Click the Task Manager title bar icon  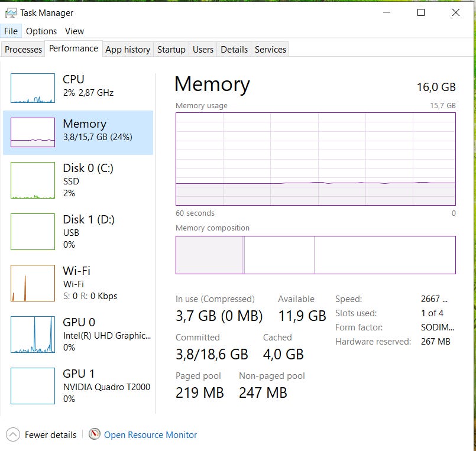pos(11,12)
